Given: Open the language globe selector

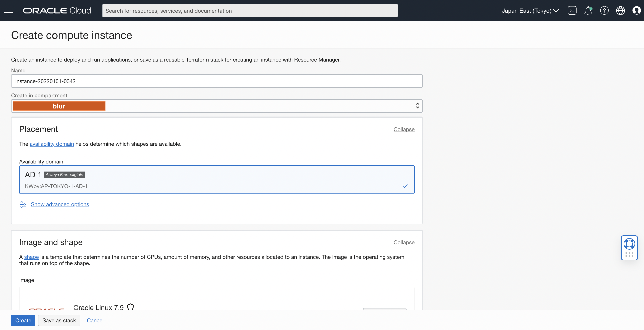Looking at the screenshot, I should click(x=621, y=10).
